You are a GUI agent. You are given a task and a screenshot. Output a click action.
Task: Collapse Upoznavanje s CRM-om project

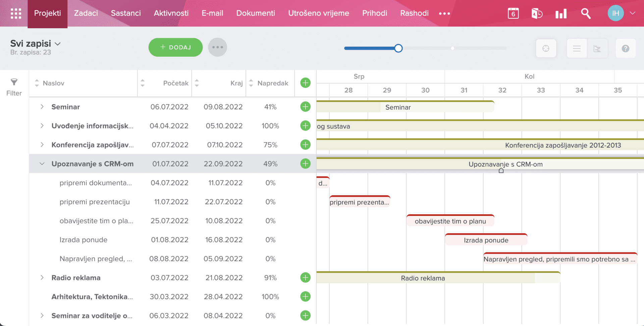click(x=42, y=164)
